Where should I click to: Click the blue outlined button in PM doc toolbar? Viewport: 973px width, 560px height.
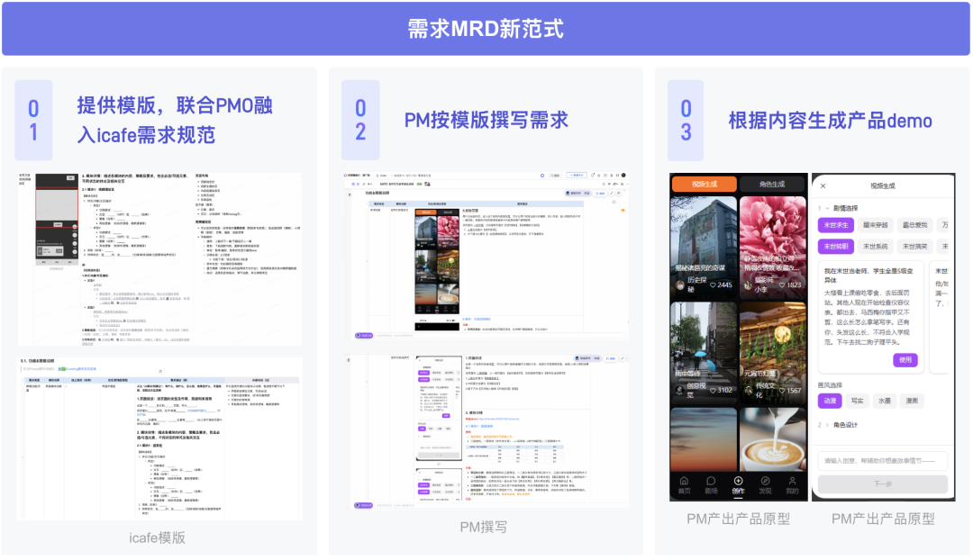point(577,175)
